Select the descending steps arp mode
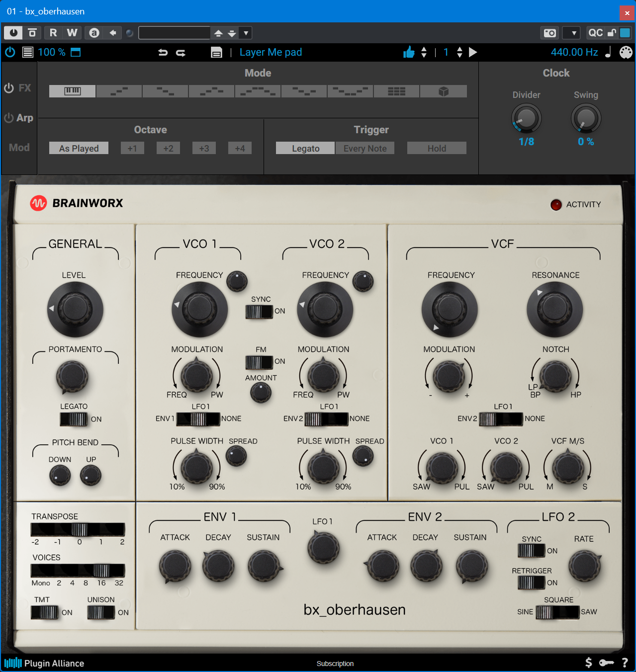 point(165,91)
